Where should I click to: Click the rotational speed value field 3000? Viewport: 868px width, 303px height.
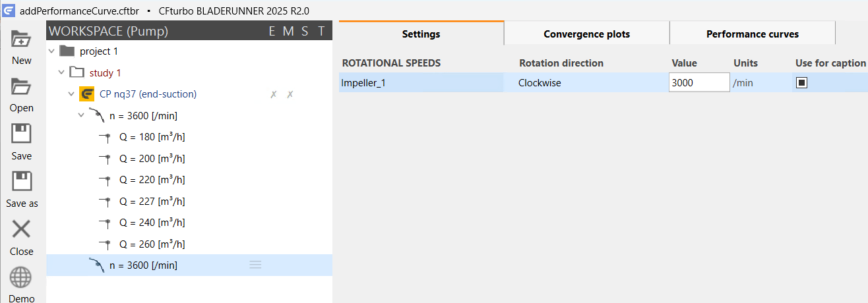click(x=699, y=82)
